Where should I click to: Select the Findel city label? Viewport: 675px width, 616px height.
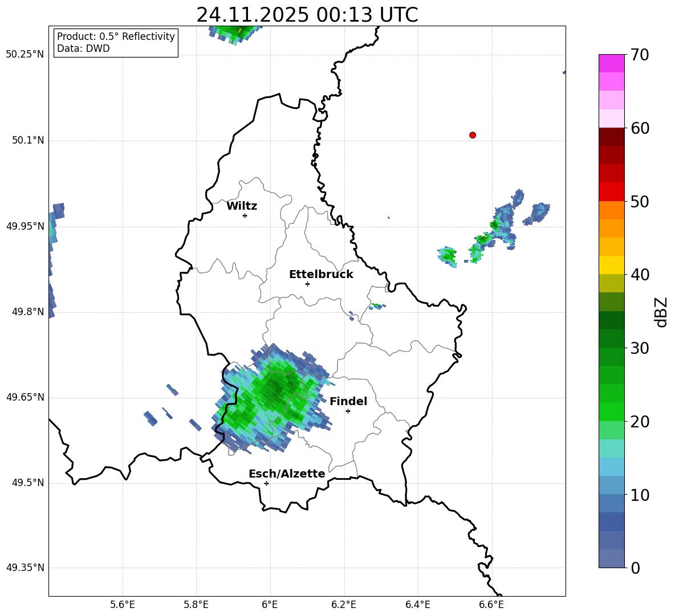click(x=348, y=401)
